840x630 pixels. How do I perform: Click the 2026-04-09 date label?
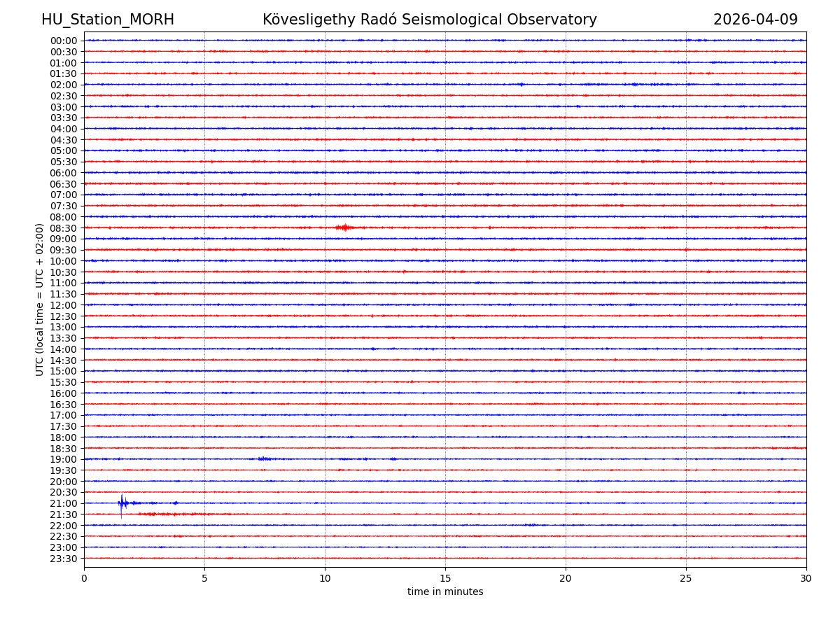tap(755, 20)
